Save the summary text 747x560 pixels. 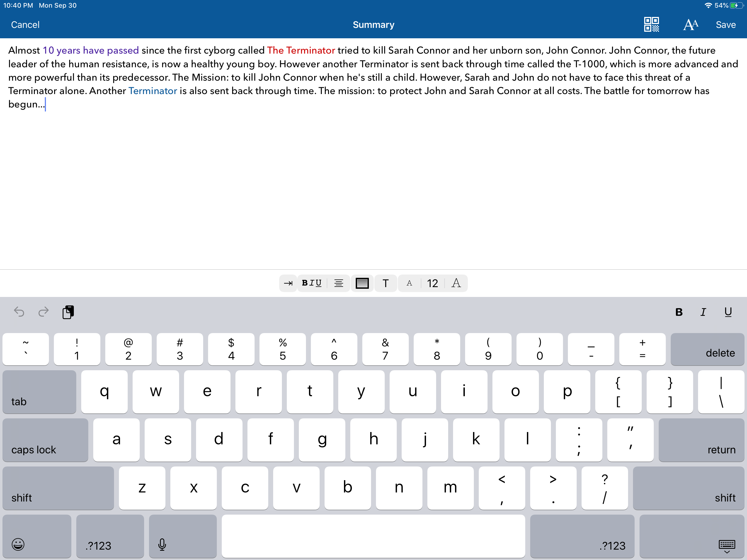point(725,25)
